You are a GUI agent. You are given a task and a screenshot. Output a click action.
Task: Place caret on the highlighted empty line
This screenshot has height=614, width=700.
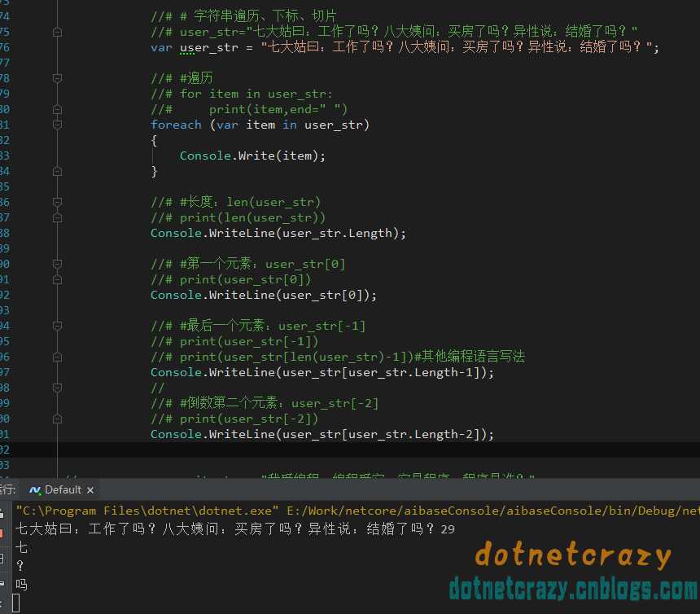pyautogui.click(x=350, y=450)
